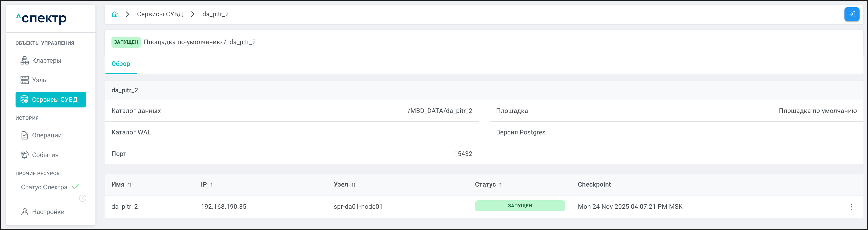Image resolution: width=868 pixels, height=230 pixels.
Task: Click the home icon in breadcrumb
Action: (115, 14)
